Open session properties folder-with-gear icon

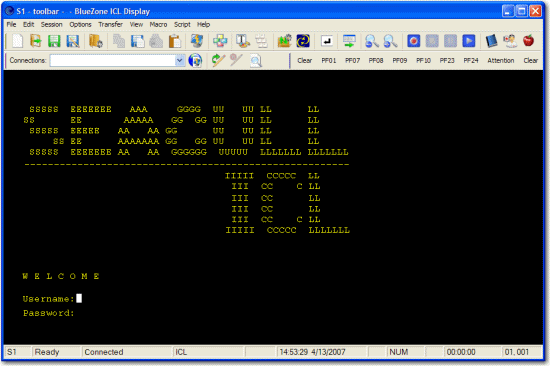click(x=95, y=41)
